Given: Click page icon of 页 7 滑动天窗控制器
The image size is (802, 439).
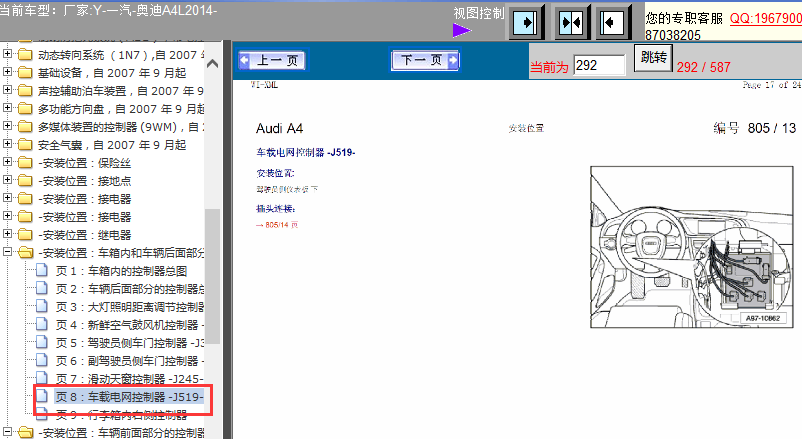Looking at the screenshot, I should coord(42,378).
